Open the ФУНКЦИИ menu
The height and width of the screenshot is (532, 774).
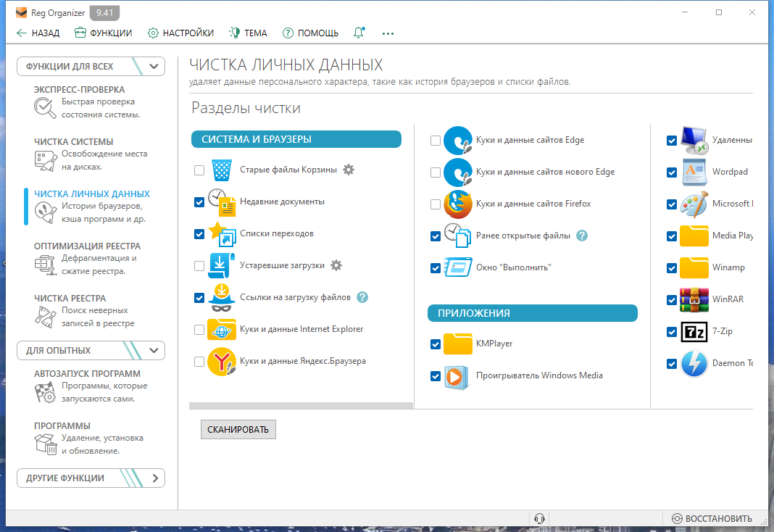[x=103, y=33]
